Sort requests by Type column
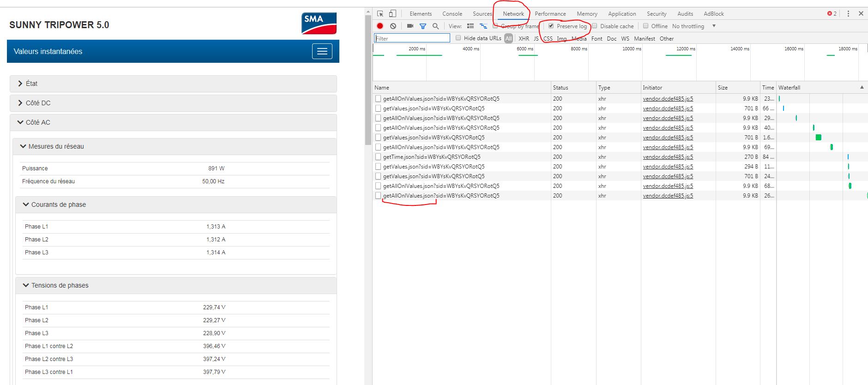This screenshot has height=385, width=868. [x=618, y=87]
